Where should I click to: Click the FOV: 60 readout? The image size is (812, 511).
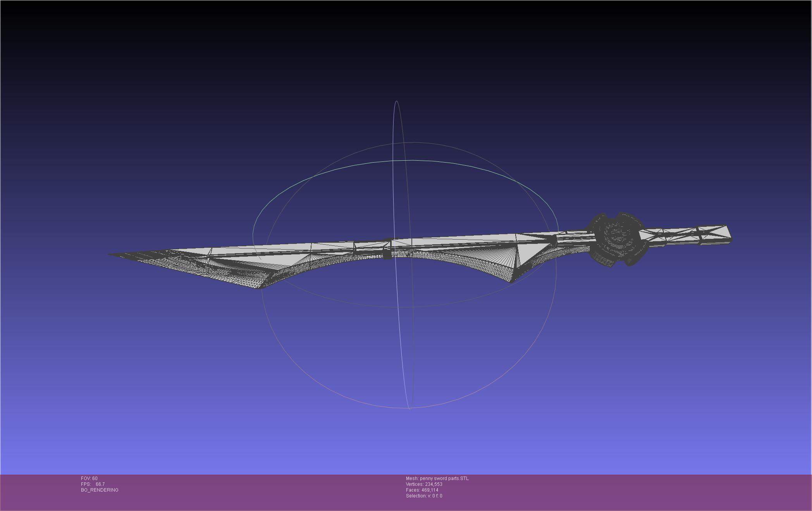(x=89, y=478)
